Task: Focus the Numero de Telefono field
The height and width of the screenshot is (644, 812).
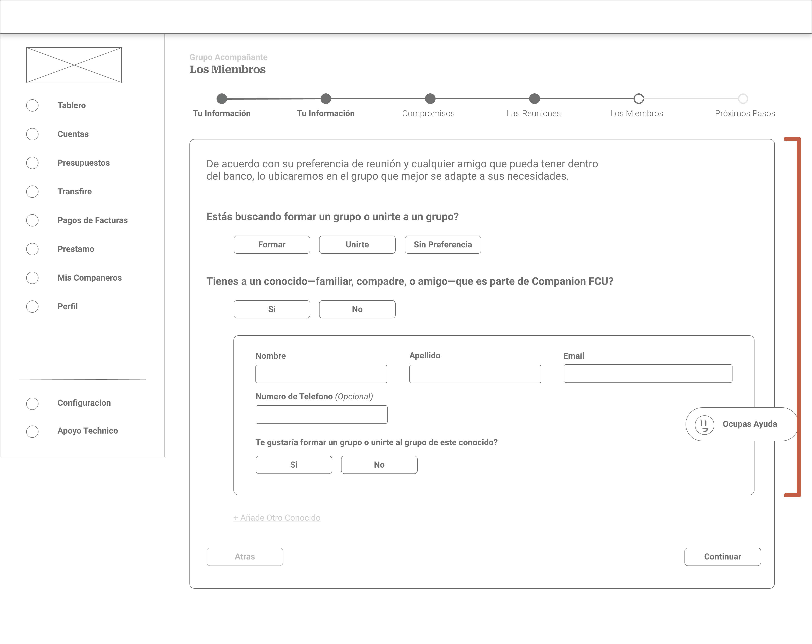Action: (321, 414)
